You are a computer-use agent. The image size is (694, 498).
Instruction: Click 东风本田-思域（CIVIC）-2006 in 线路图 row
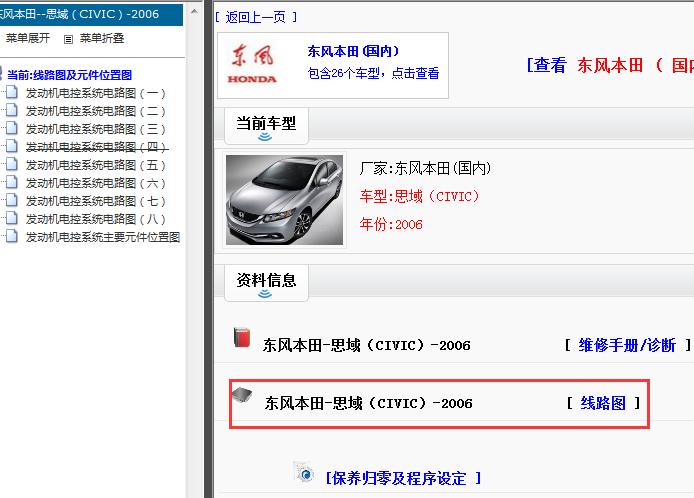368,403
